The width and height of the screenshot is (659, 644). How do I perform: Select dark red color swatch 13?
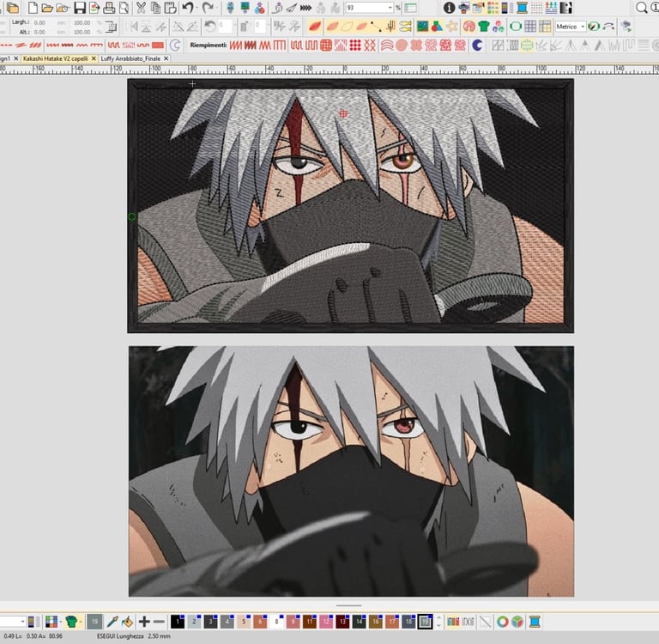point(342,622)
